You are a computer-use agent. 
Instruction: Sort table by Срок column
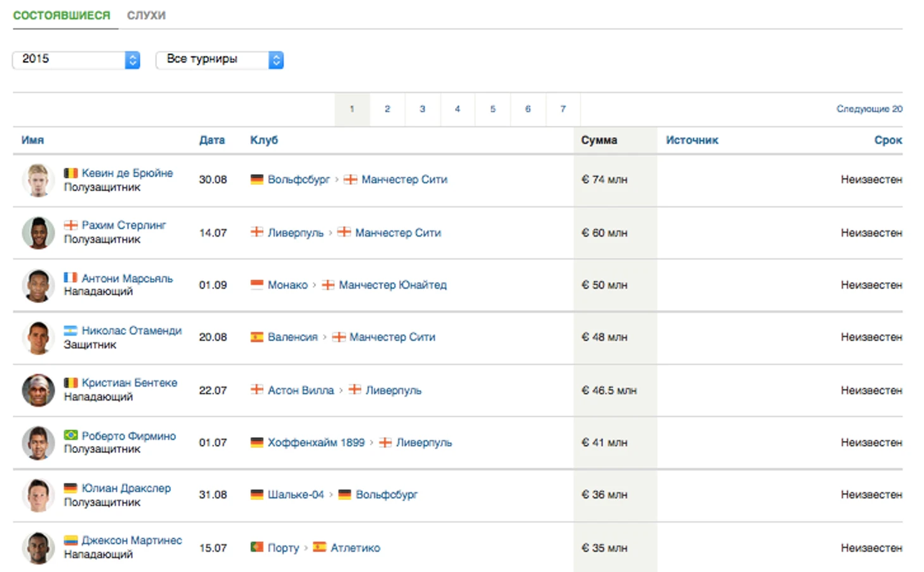(888, 140)
